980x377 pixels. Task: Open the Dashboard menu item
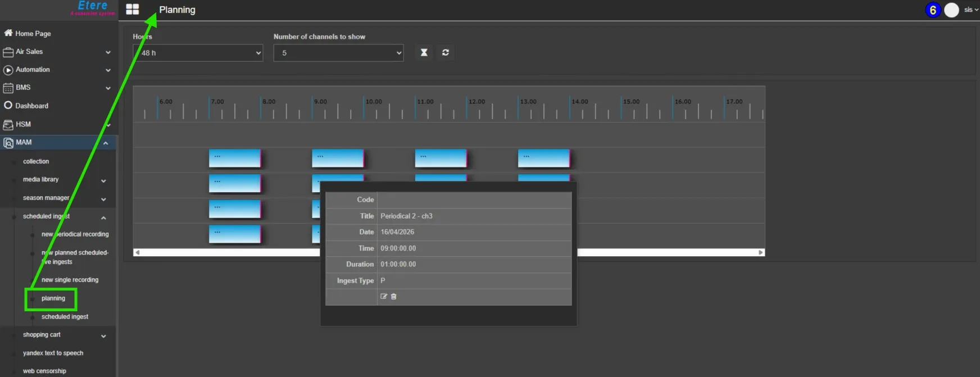pos(31,106)
